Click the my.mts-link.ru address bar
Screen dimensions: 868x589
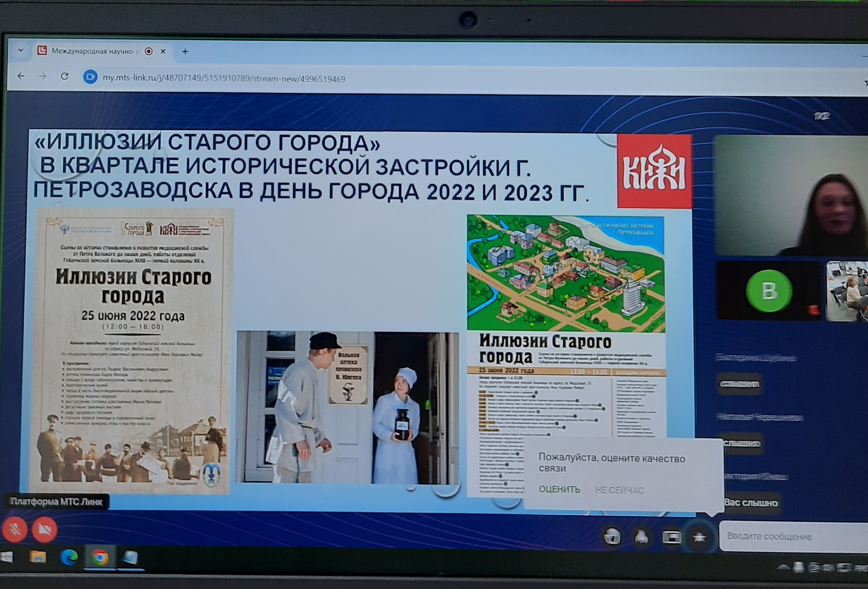coord(224,78)
